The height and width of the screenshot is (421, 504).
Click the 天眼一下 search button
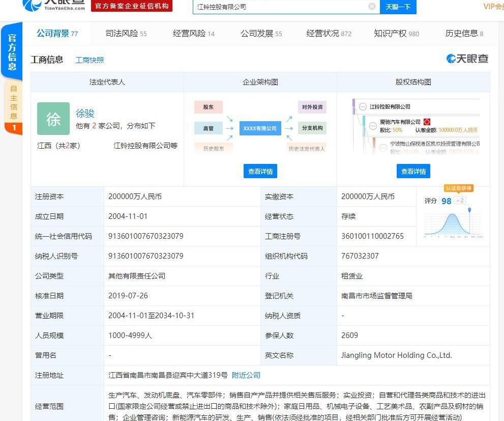(398, 7)
